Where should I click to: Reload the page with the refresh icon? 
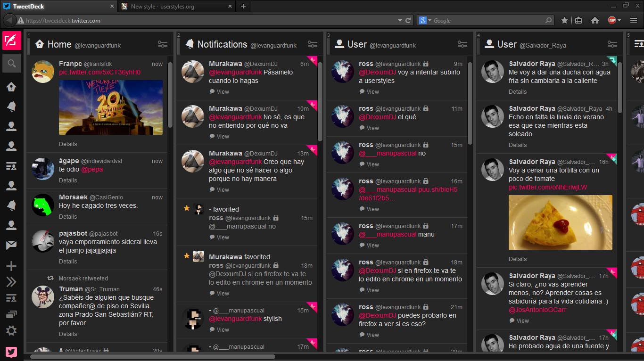tap(408, 20)
